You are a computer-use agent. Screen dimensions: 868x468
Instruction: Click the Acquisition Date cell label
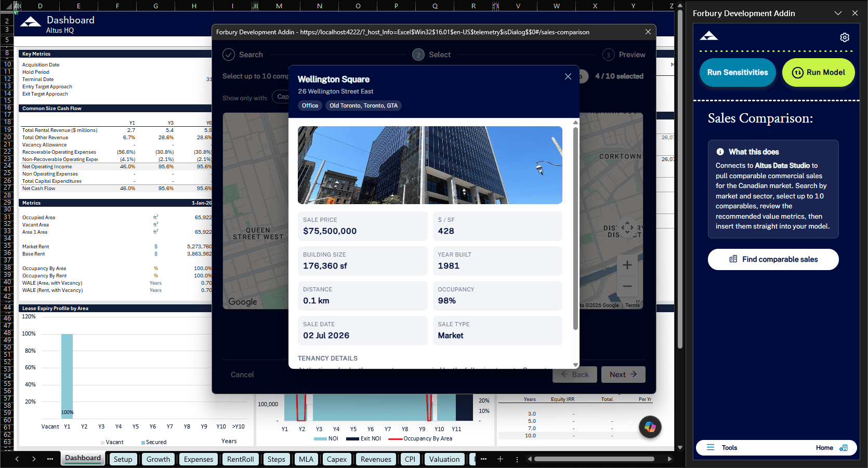pyautogui.click(x=41, y=65)
